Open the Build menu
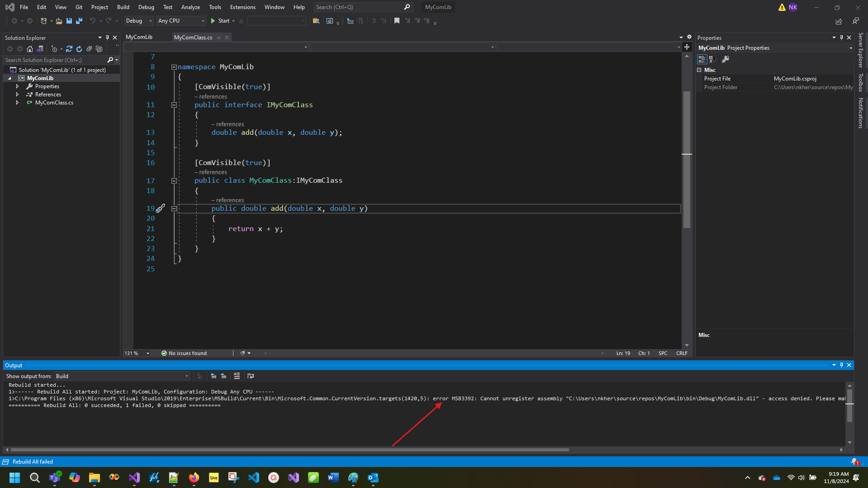Viewport: 868px width, 488px height. (123, 7)
